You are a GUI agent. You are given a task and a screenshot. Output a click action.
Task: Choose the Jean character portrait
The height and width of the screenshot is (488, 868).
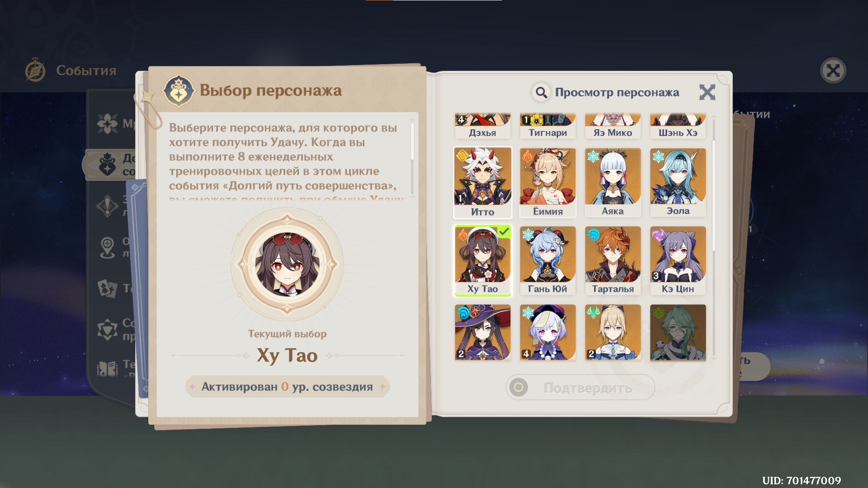pyautogui.click(x=613, y=333)
